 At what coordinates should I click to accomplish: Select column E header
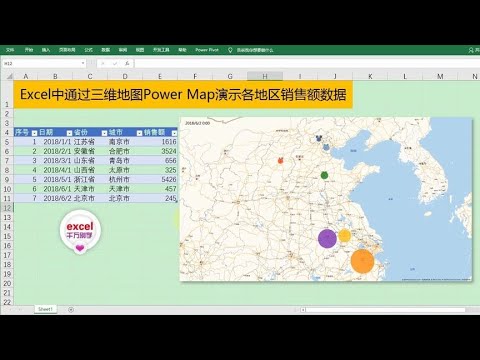[x=160, y=77]
